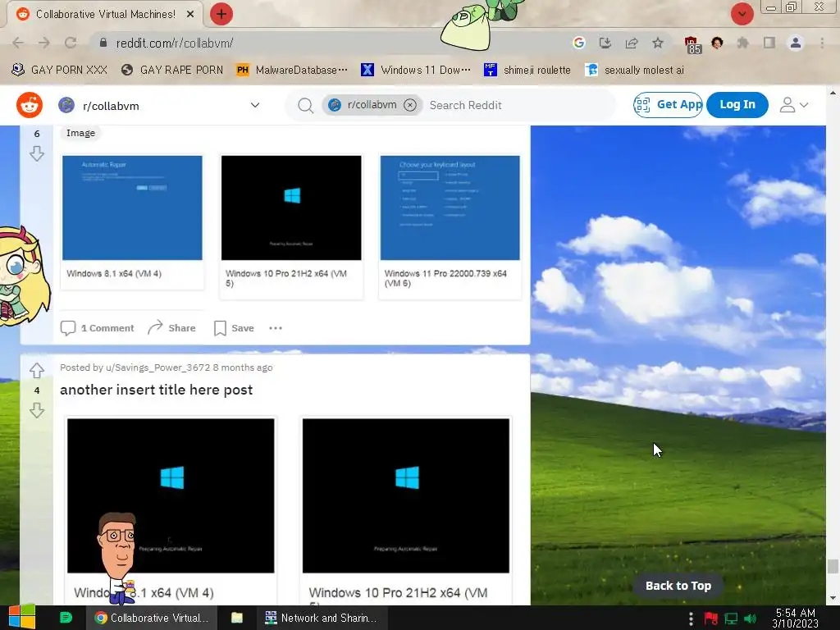The width and height of the screenshot is (840, 630).
Task: Open the Windows 10 Pro 21H2 small thumbnail
Action: point(291,208)
